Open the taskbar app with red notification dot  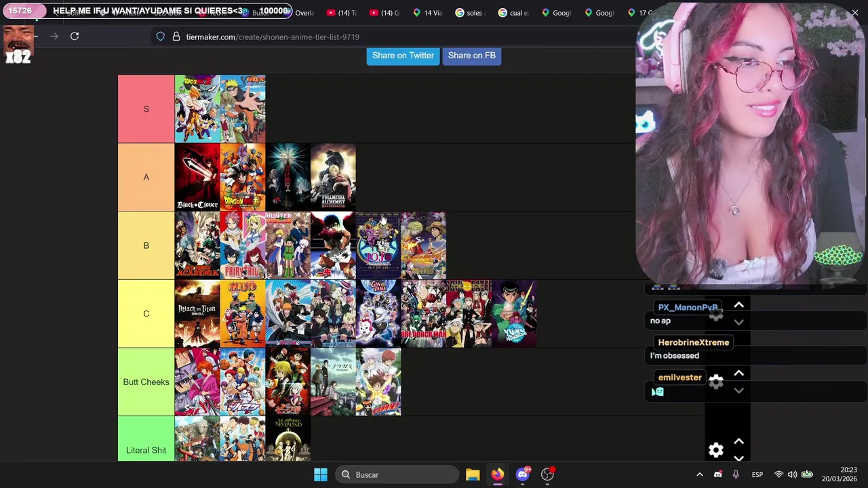(548, 474)
